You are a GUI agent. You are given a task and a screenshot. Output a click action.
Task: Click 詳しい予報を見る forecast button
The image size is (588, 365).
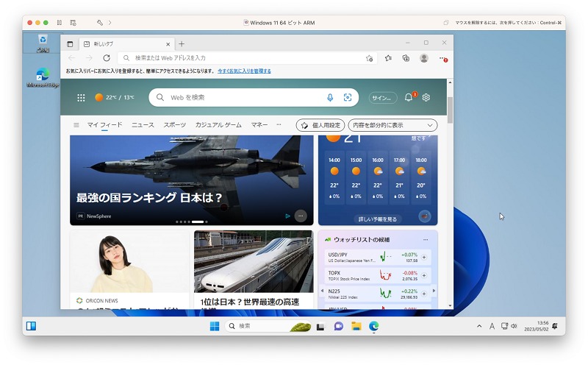point(377,219)
